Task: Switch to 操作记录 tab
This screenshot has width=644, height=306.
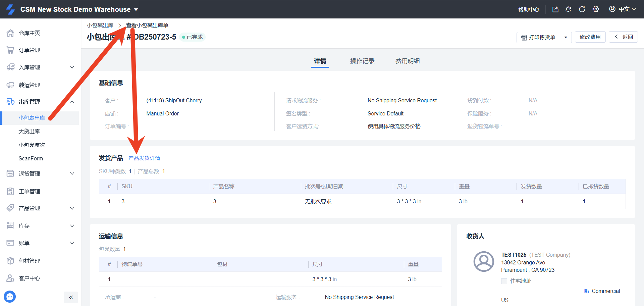Action: point(362,61)
